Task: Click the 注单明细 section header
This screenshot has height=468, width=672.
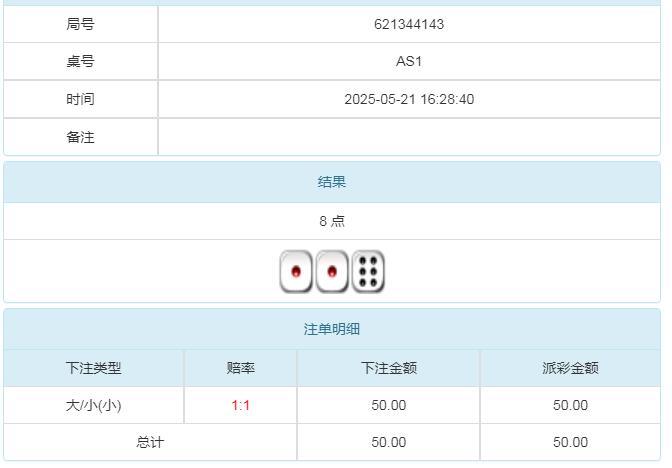Action: point(332,329)
